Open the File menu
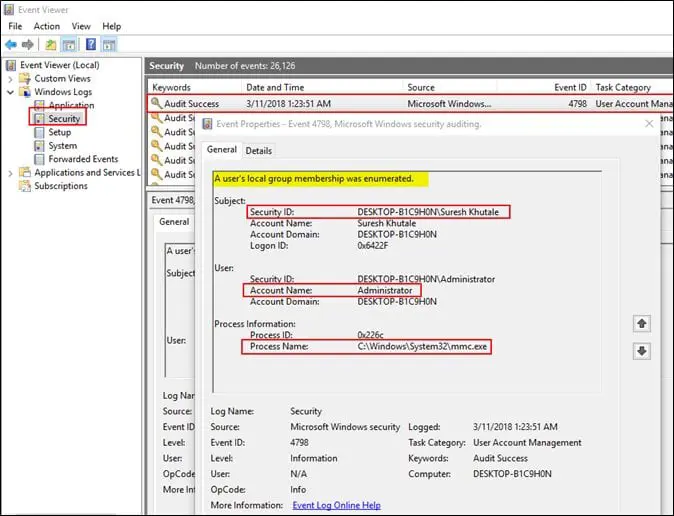 pos(15,26)
